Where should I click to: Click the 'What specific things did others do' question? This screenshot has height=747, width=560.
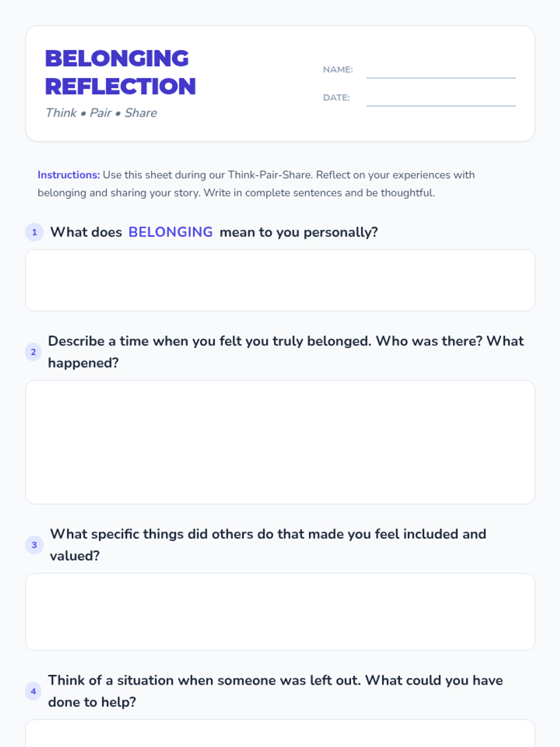[x=268, y=545]
